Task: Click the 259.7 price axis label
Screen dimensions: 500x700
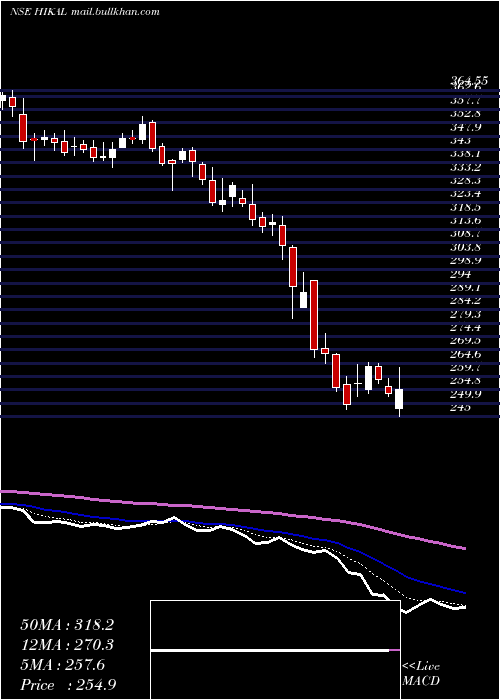Action: [x=465, y=368]
